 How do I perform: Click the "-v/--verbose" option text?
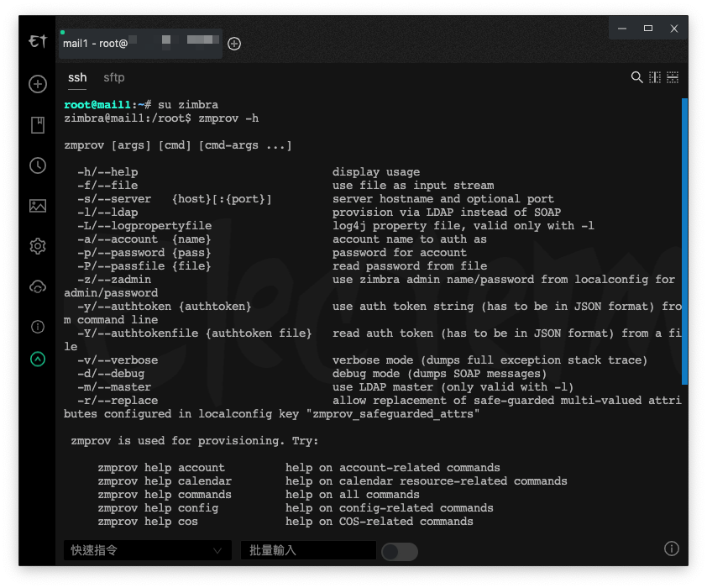click(118, 360)
